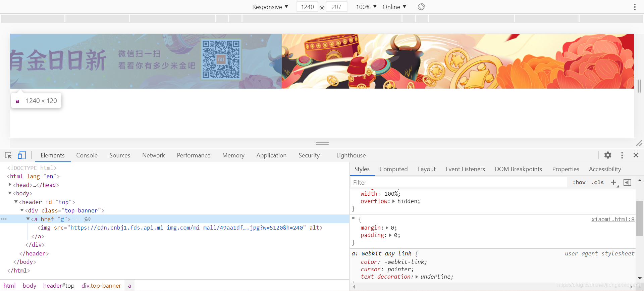Collapse the div class="top-banner" node

[x=22, y=210]
